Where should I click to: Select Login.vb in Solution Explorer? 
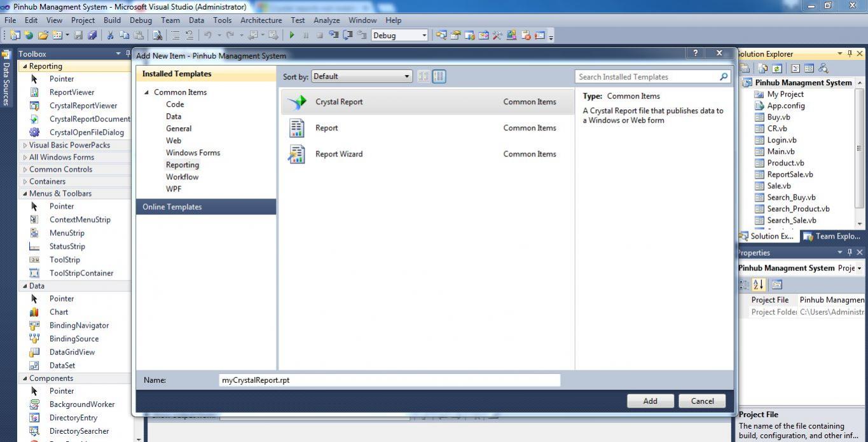pos(782,140)
